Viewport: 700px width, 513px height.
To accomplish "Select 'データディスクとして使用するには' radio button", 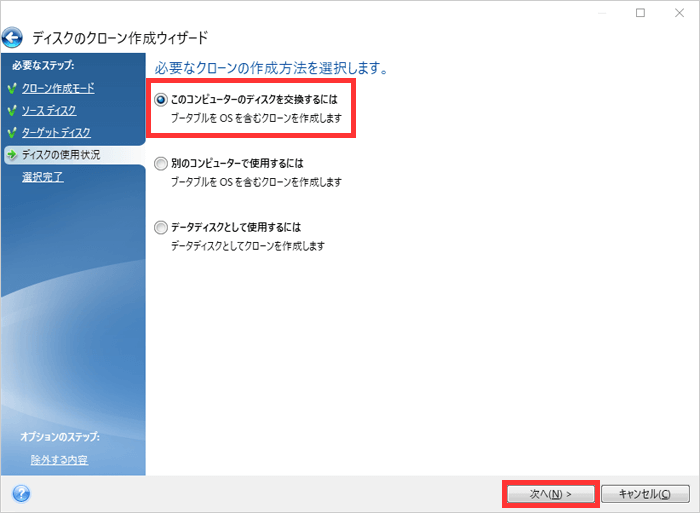I will point(161,227).
